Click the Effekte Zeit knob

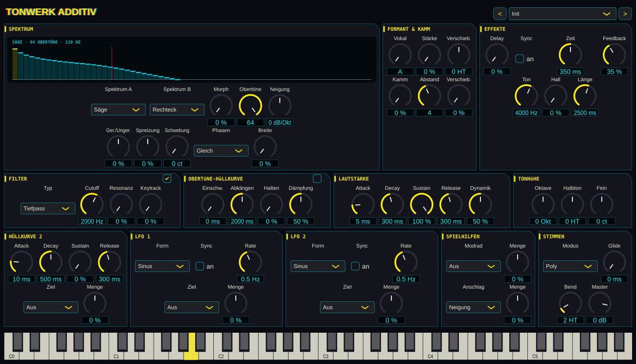pyautogui.click(x=570, y=55)
